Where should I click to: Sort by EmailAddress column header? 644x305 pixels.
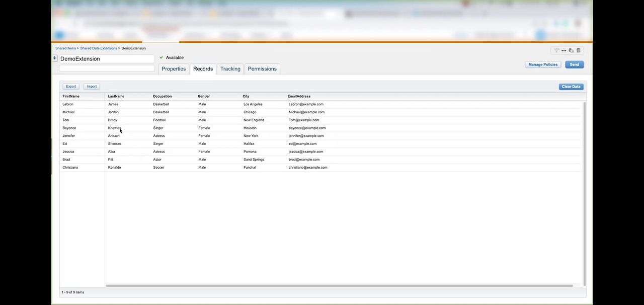(299, 96)
